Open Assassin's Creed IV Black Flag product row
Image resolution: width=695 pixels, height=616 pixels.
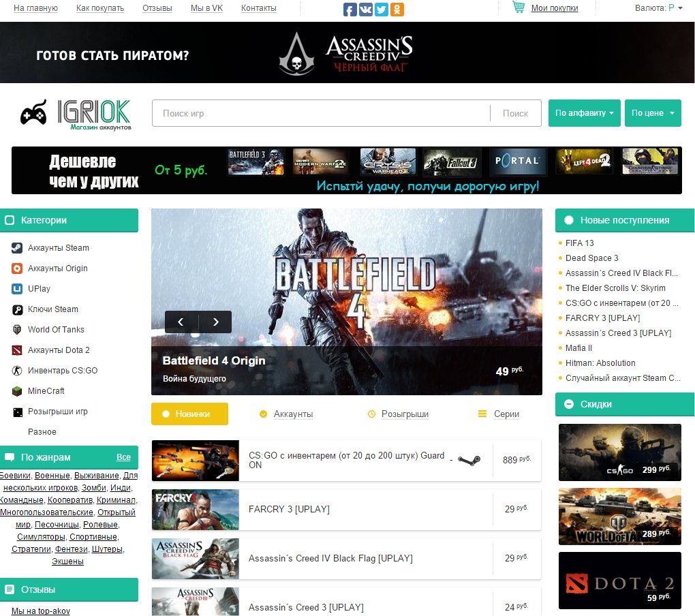[x=346, y=559]
